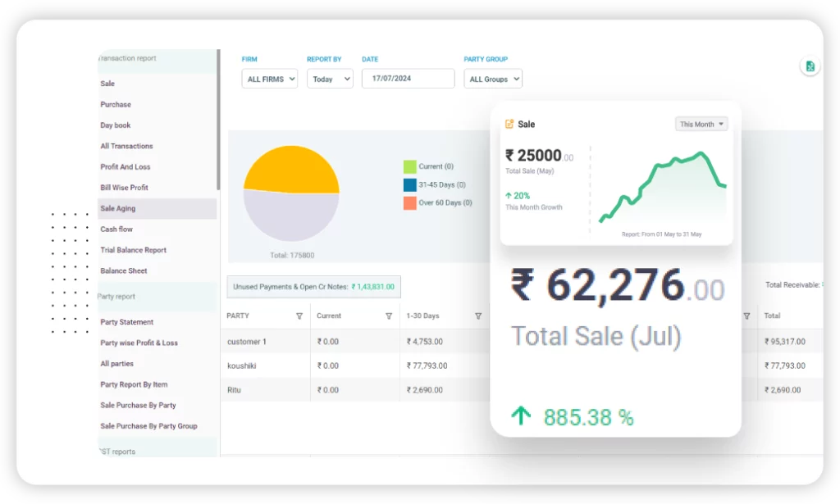This screenshot has width=840, height=504.
Task: Click the blue 31-45 Days legend swatch
Action: click(x=410, y=184)
